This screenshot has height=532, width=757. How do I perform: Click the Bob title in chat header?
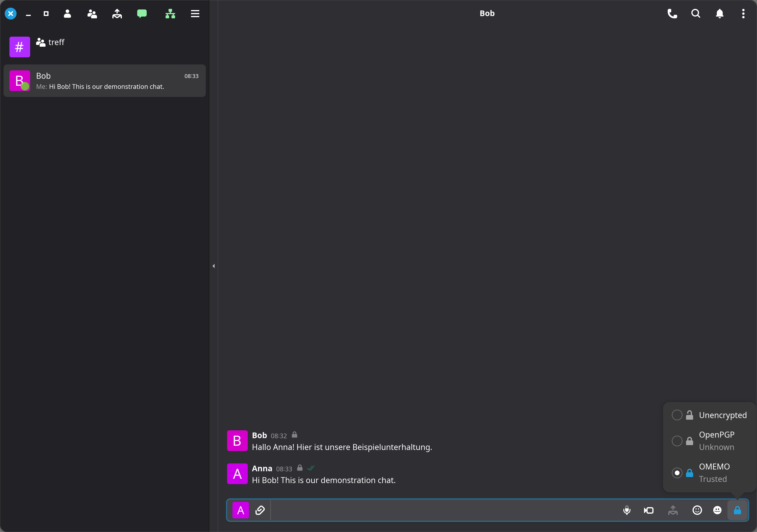[487, 14]
